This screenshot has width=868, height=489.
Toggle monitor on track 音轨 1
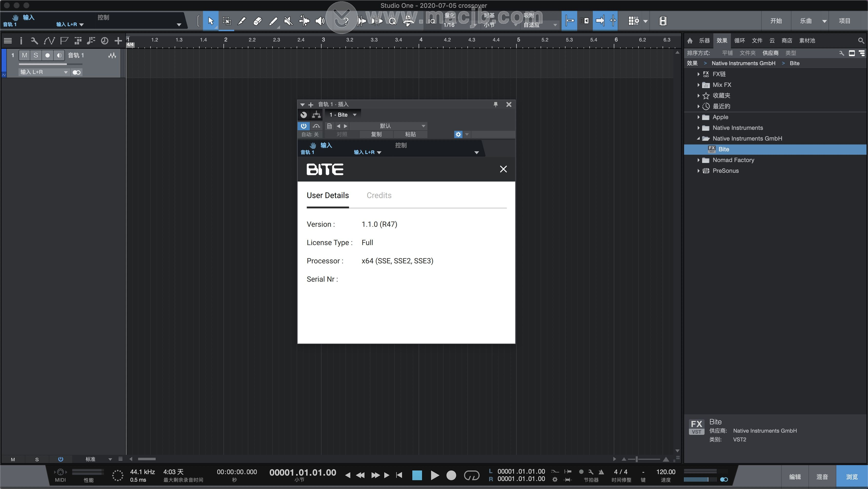pyautogui.click(x=59, y=55)
